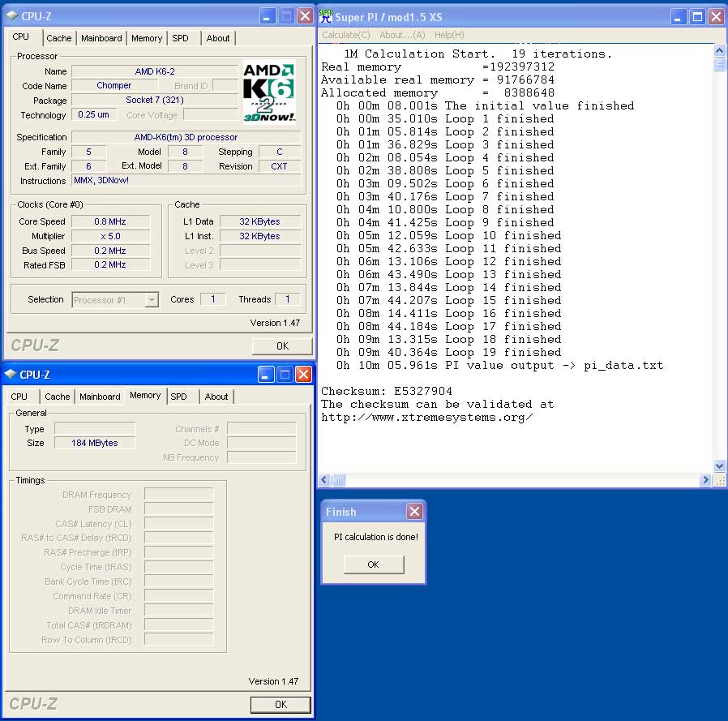Open SPD tab in top CPU-Z window
Viewport: 728px width, 721px height.
click(x=180, y=38)
